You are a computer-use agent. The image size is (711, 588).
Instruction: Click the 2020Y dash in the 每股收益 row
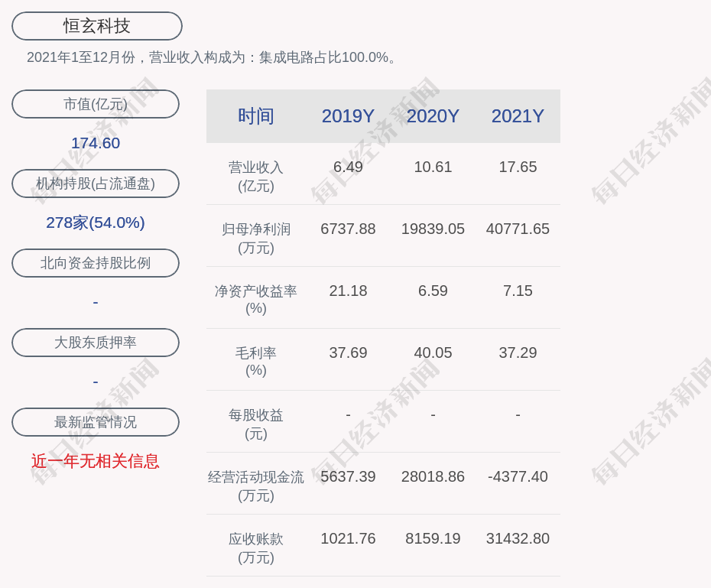433,414
